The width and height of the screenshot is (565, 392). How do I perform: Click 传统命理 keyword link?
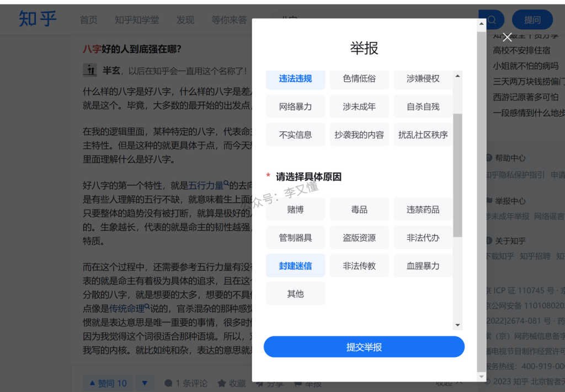(127, 309)
